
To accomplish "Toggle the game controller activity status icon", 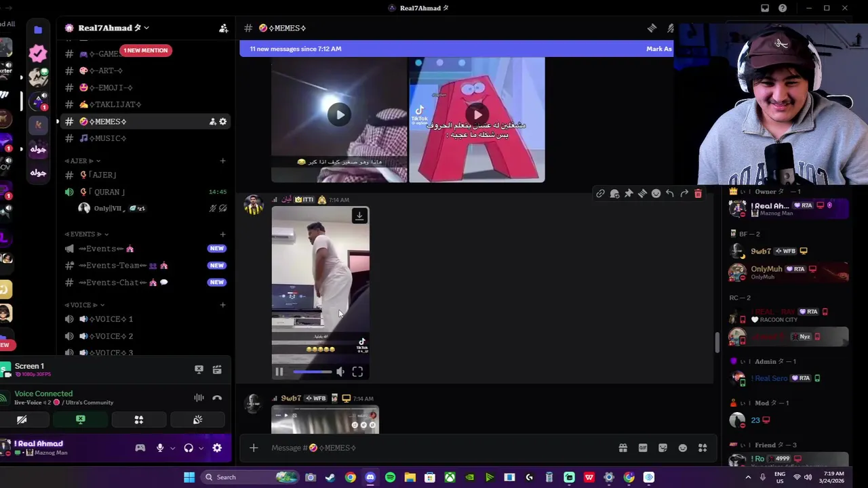I will tap(140, 448).
